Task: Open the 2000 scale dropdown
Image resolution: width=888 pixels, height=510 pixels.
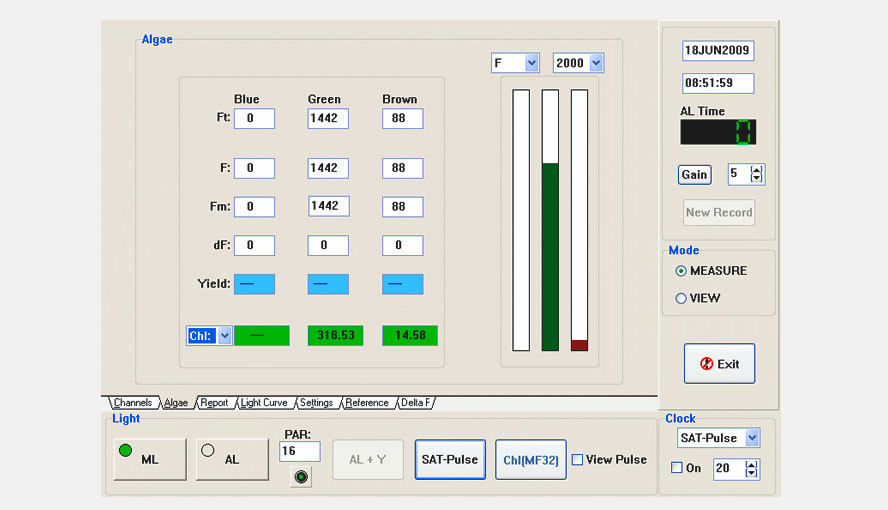Action: click(596, 63)
